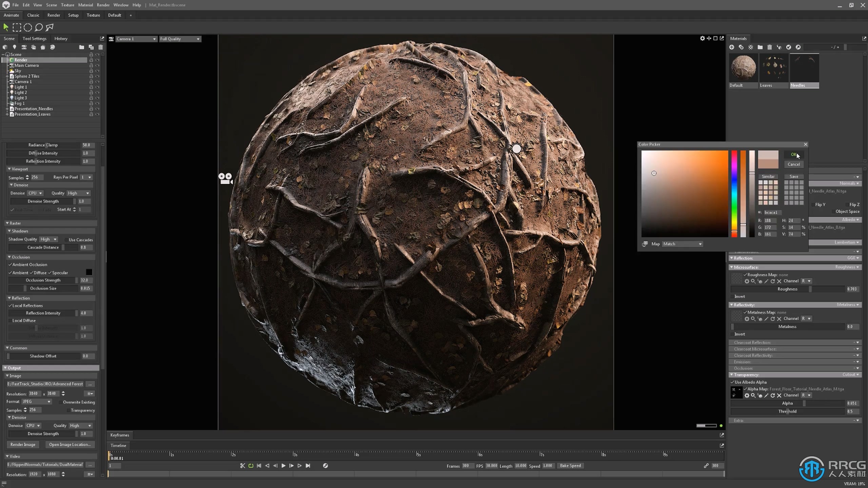This screenshot has width=868, height=488.
Task: Cut keyframes with scissors icon
Action: (x=242, y=466)
